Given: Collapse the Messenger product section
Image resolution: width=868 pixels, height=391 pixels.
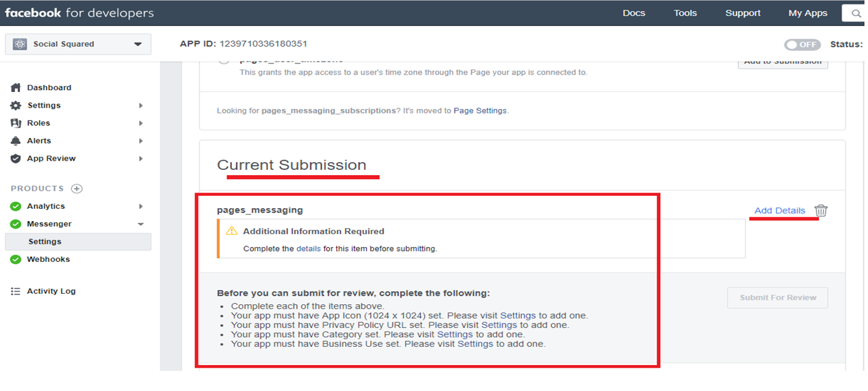Looking at the screenshot, I should [x=141, y=224].
